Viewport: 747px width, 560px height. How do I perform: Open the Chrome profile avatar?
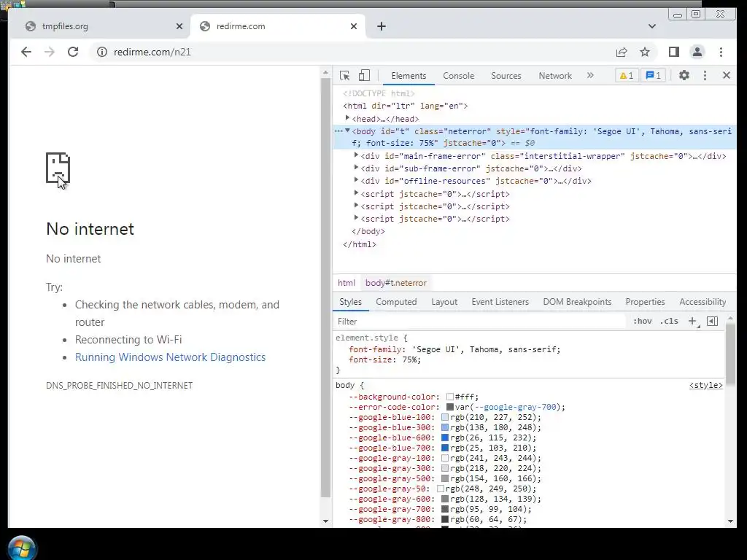coord(697,52)
